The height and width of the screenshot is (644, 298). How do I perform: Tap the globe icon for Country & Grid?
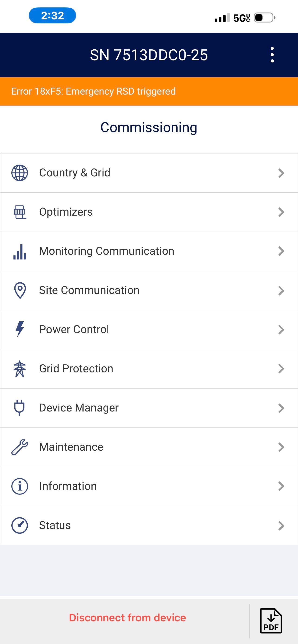pos(19,173)
